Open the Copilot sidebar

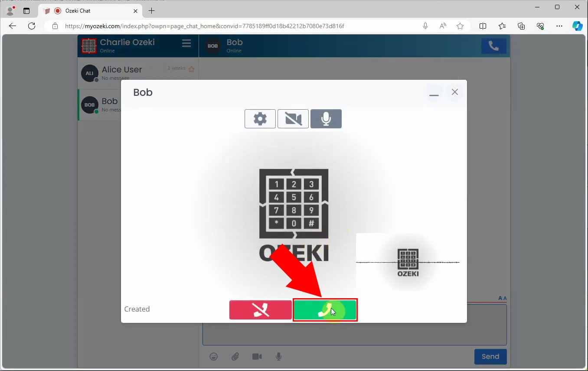tap(578, 26)
